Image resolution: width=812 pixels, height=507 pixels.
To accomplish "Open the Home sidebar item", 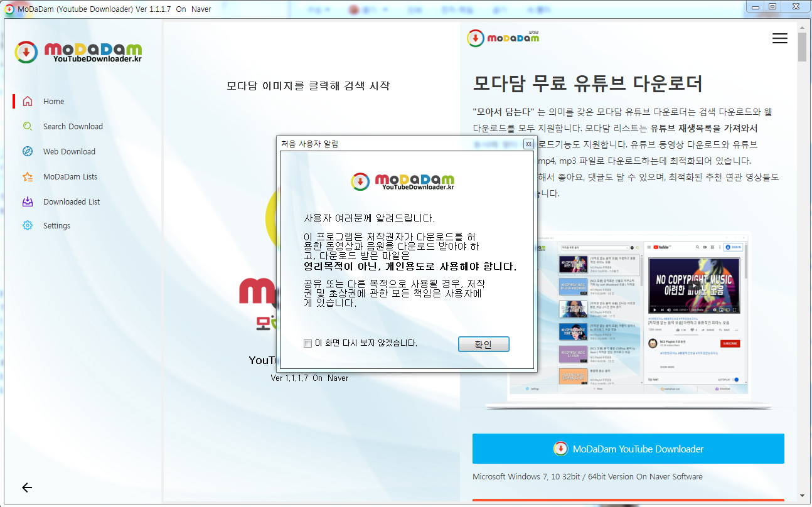I will pos(53,101).
